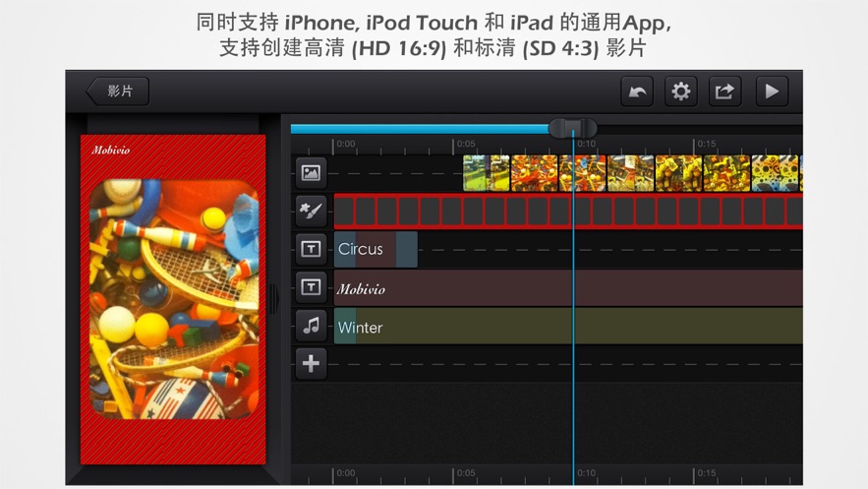Tap the text icon beside Mobivio

click(x=311, y=287)
